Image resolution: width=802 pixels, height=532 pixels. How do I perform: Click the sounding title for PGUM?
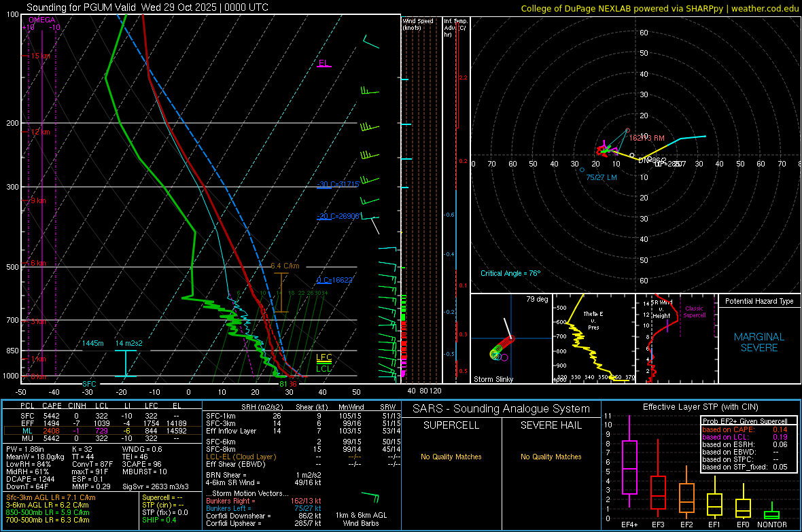click(147, 7)
